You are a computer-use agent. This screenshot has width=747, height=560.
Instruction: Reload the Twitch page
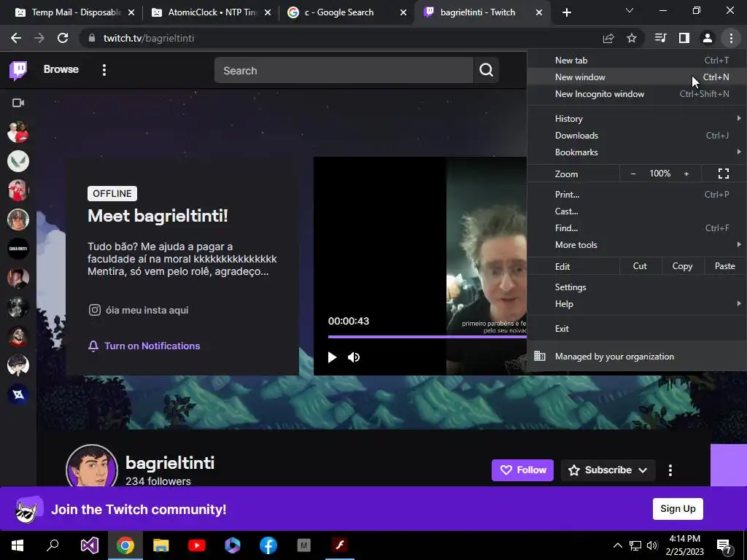(63, 38)
